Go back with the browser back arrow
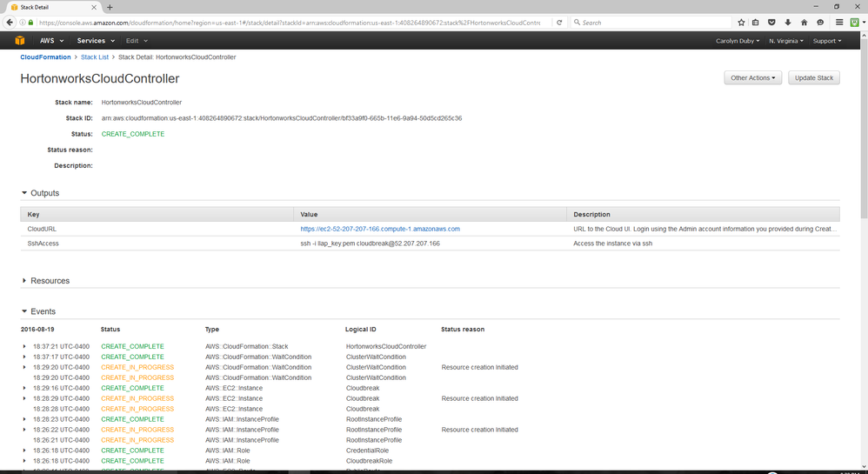Screen dimensions: 868x474 [x=10, y=23]
